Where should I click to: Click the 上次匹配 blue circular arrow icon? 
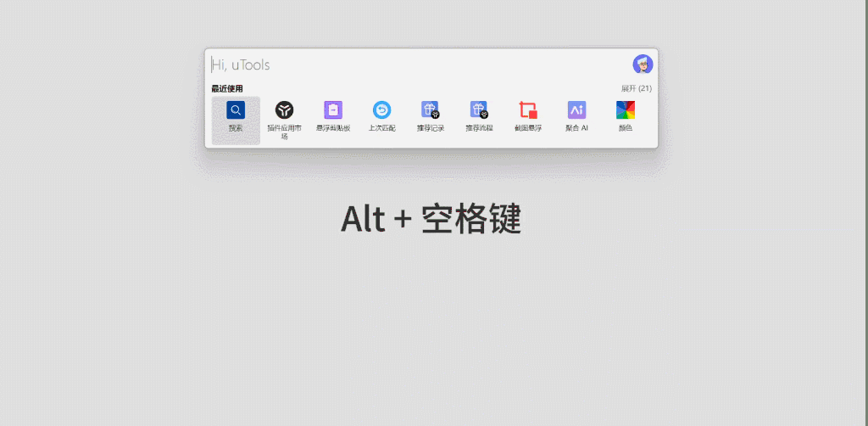pyautogui.click(x=381, y=109)
